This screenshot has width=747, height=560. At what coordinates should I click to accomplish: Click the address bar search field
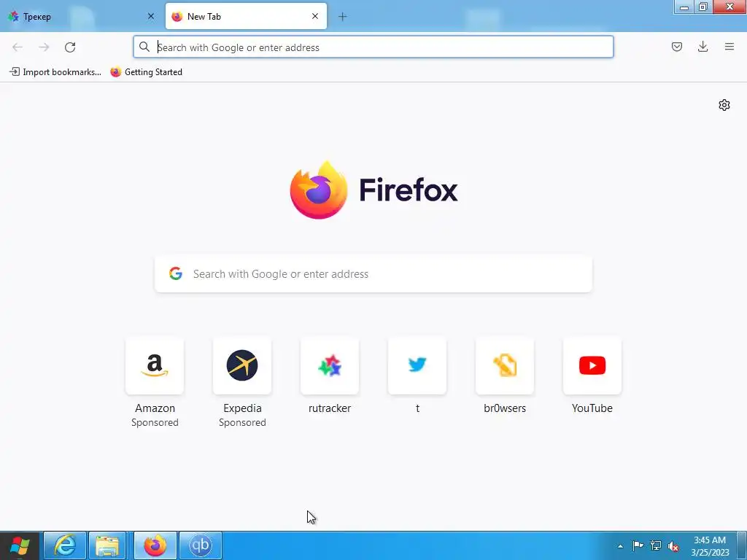[x=373, y=47]
